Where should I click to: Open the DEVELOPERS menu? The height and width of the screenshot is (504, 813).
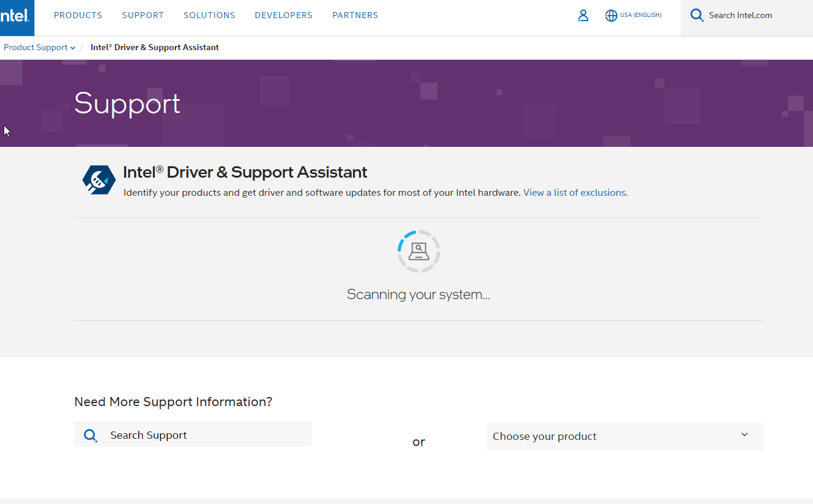pyautogui.click(x=283, y=15)
